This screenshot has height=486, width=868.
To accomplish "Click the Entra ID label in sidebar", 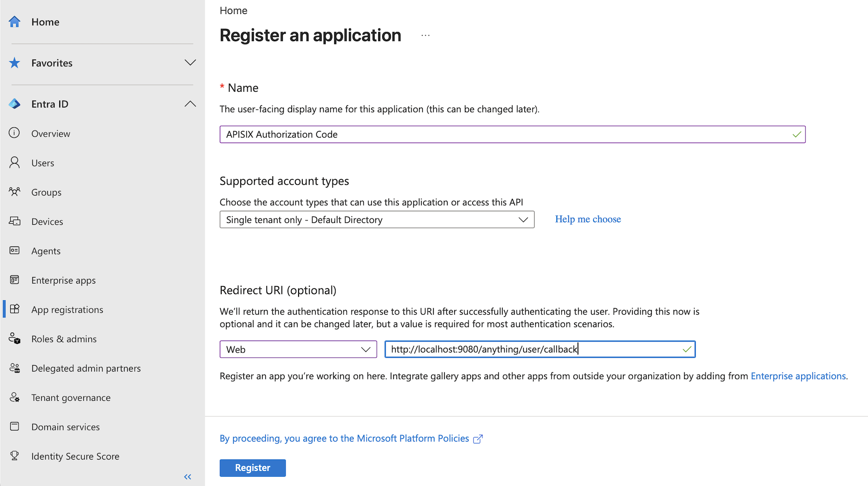I will click(50, 104).
